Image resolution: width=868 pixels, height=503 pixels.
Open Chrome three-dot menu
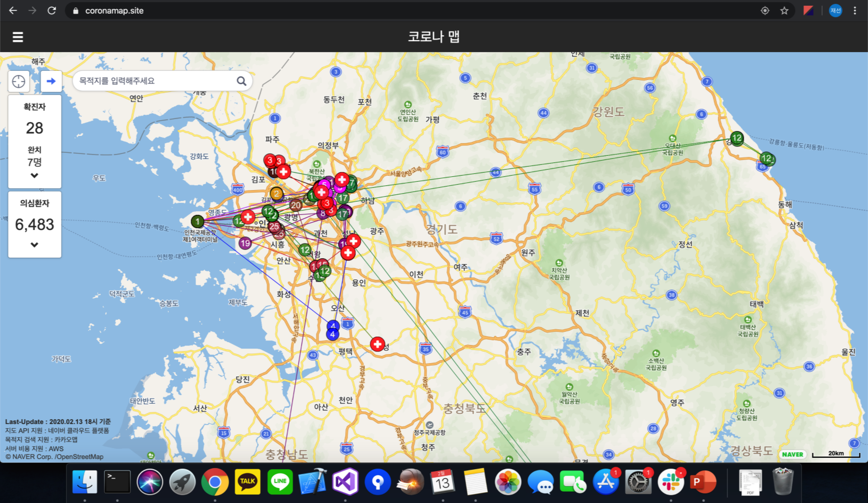coord(855,10)
